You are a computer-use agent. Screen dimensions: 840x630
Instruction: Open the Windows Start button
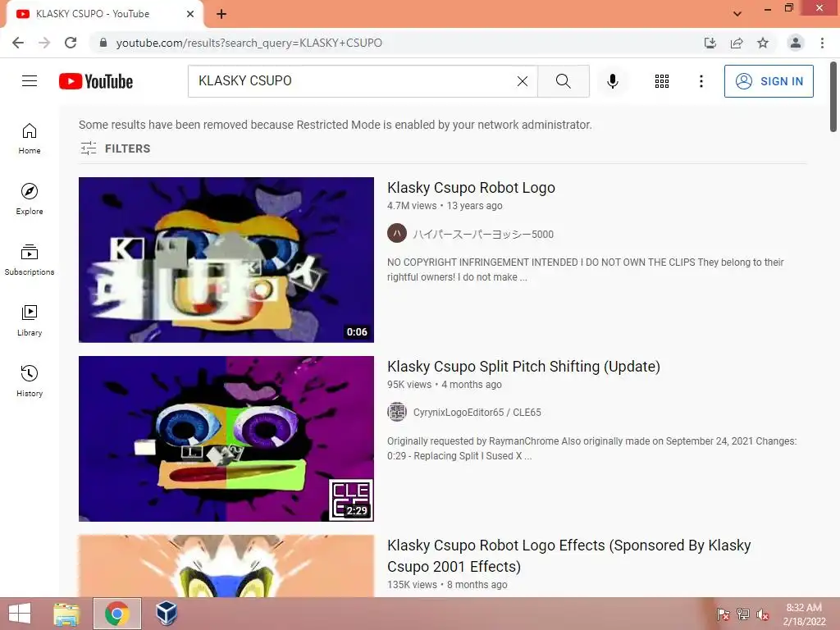pyautogui.click(x=20, y=614)
